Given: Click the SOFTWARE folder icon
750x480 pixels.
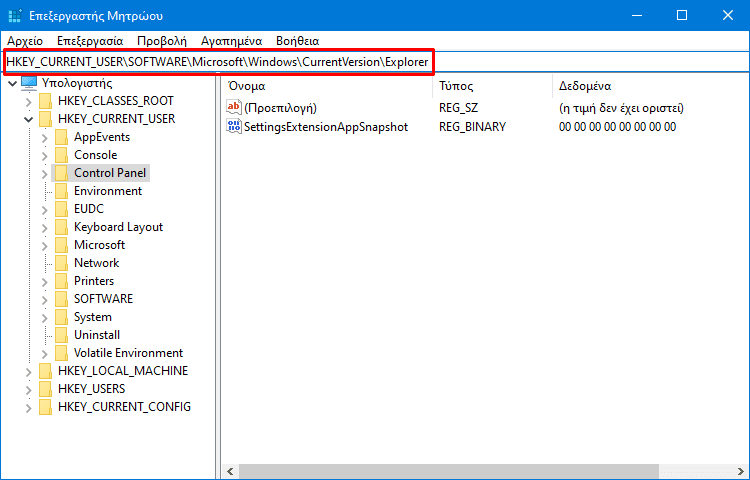Looking at the screenshot, I should pos(61,299).
